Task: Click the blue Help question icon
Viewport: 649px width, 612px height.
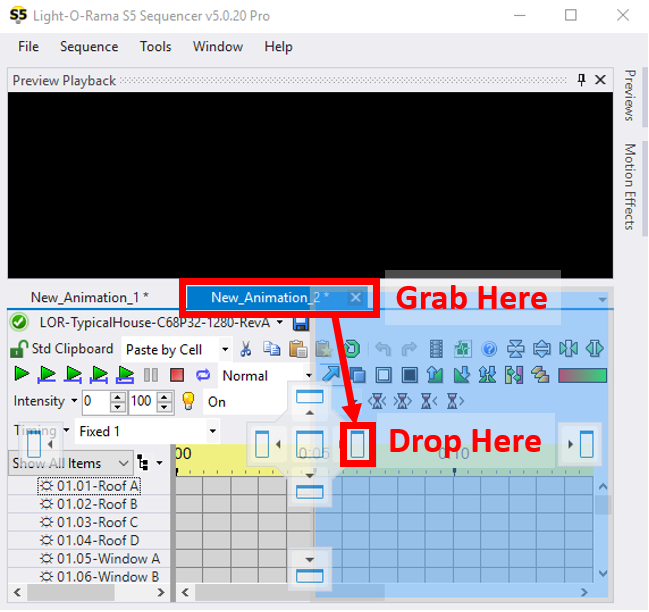Action: tap(489, 349)
